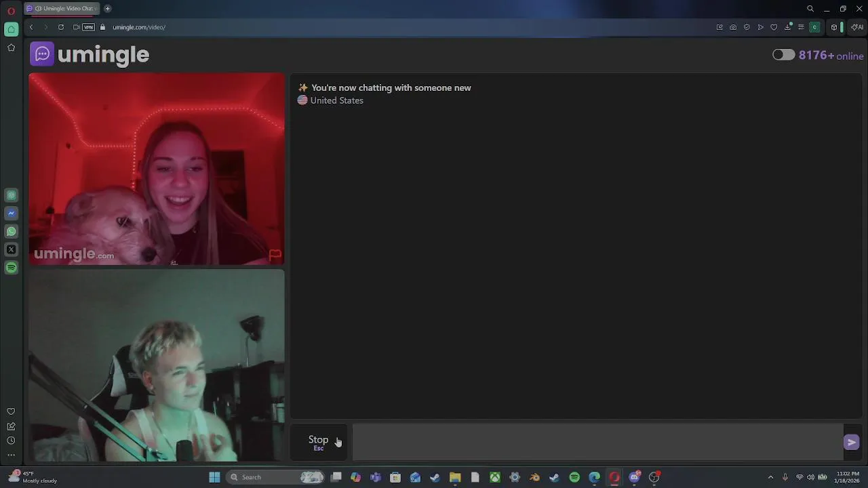Click the 8176+ online counter

[831, 56]
